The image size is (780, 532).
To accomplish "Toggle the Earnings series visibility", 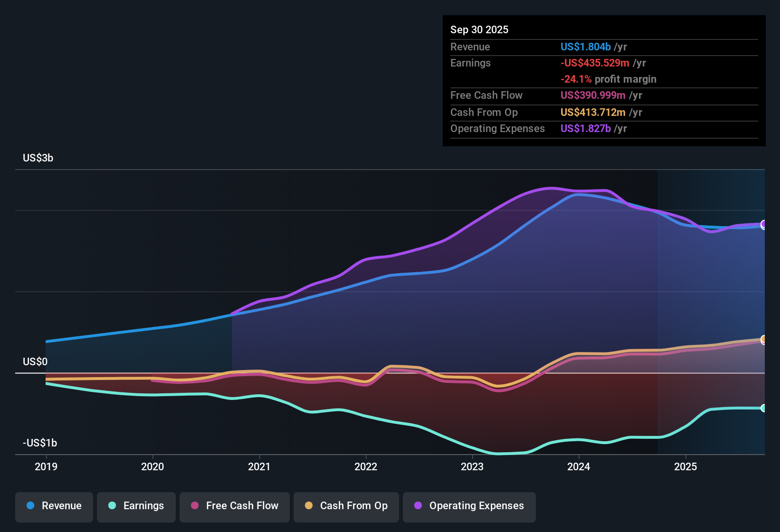I will click(136, 506).
